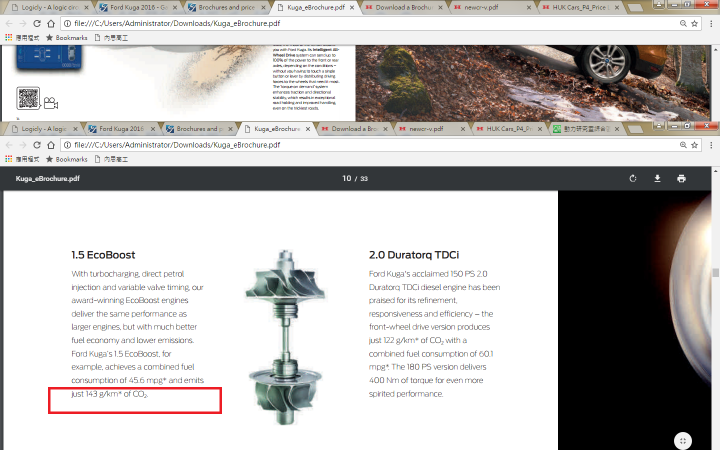
Task: Bookmark this page with star in lower window
Action: tap(694, 145)
